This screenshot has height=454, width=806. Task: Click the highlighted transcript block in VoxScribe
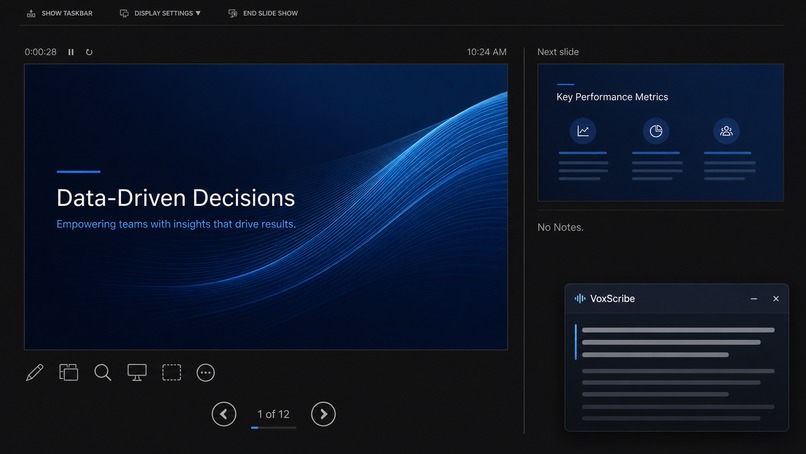coord(675,342)
